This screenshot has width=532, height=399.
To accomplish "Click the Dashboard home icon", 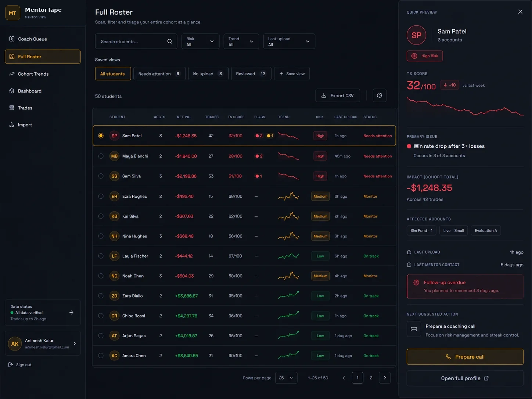I will (x=12, y=91).
